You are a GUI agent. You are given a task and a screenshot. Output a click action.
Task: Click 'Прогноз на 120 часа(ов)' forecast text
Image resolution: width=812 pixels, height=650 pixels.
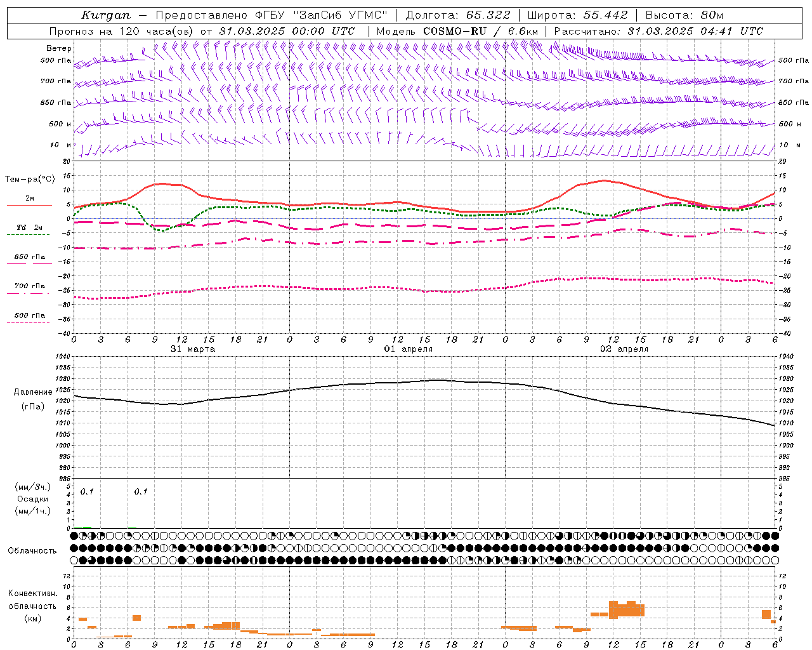click(x=122, y=31)
